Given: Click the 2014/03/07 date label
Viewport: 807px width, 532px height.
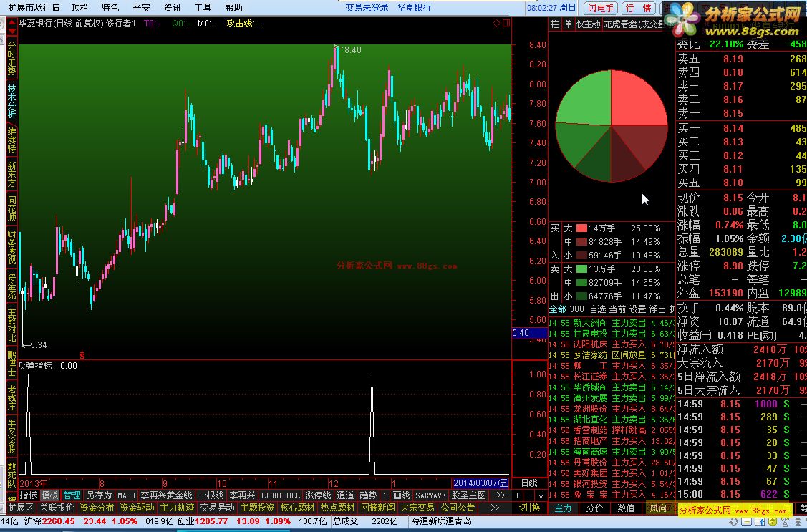Looking at the screenshot, I should pyautogui.click(x=480, y=483).
